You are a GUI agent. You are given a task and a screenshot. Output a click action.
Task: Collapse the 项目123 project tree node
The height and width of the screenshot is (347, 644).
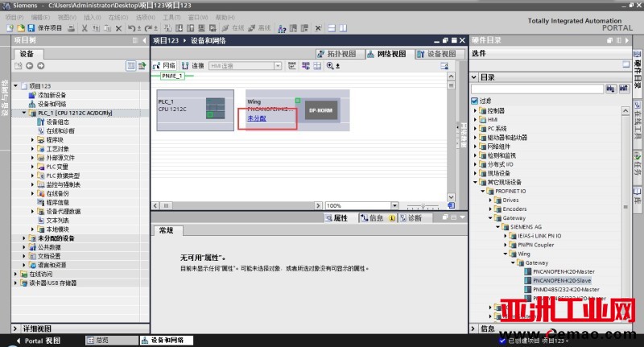[15, 86]
